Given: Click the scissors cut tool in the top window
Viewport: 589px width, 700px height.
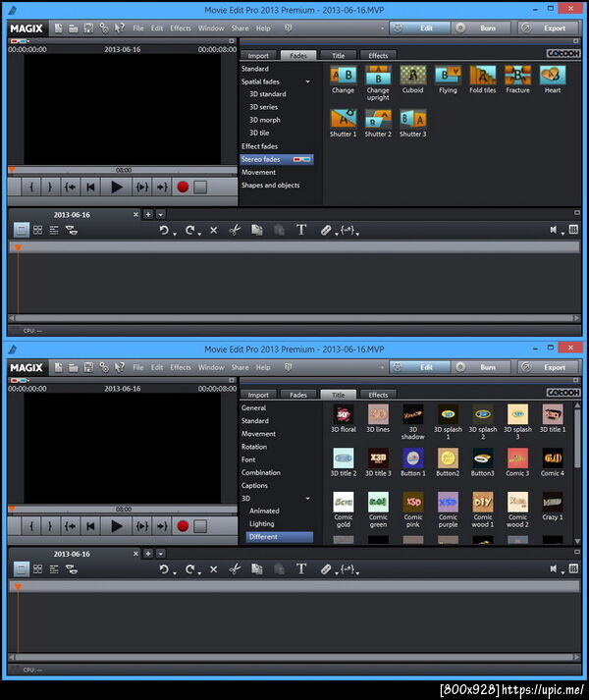Looking at the screenshot, I should [235, 230].
